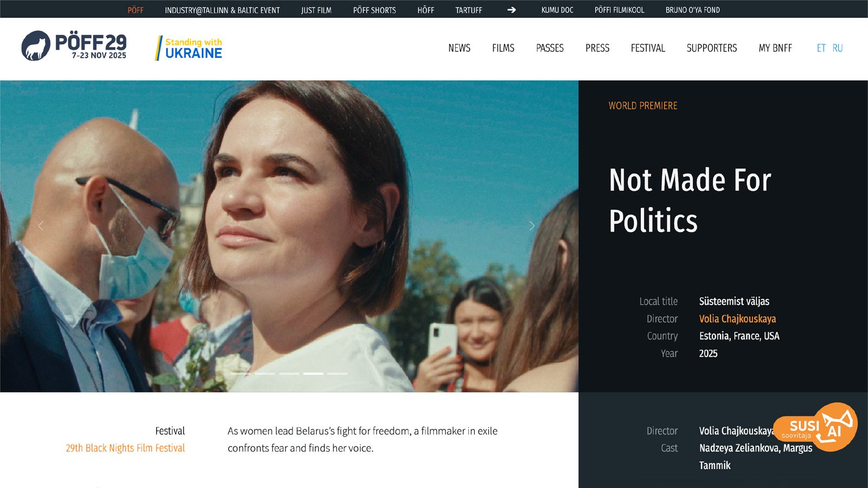Advance to the next carousel slide
868x488 pixels.
pos(532,226)
